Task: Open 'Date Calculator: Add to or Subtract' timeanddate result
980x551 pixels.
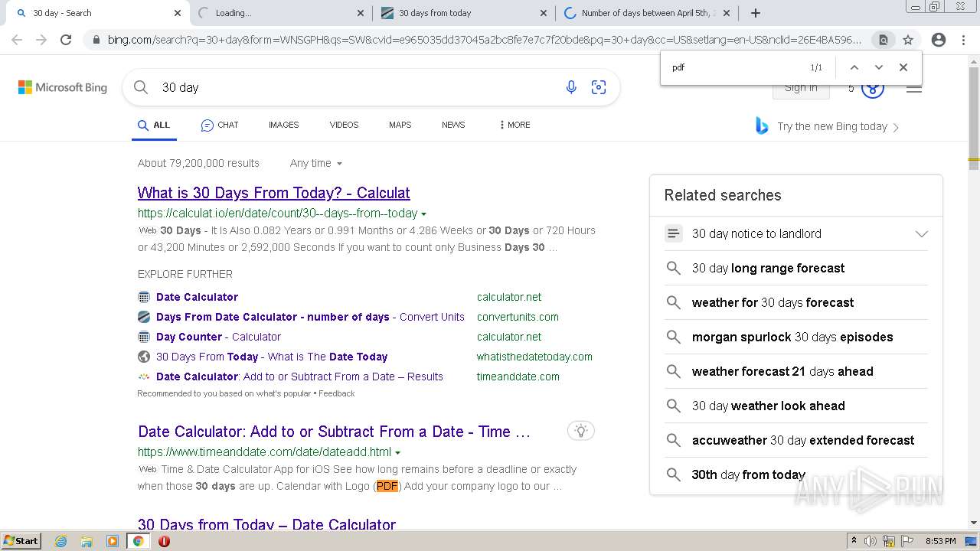Action: [334, 432]
